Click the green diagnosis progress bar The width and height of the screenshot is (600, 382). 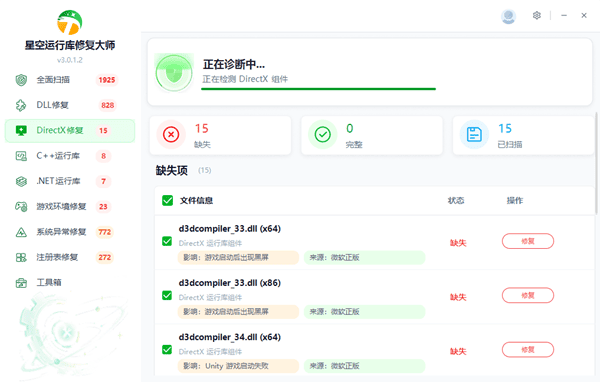point(318,89)
